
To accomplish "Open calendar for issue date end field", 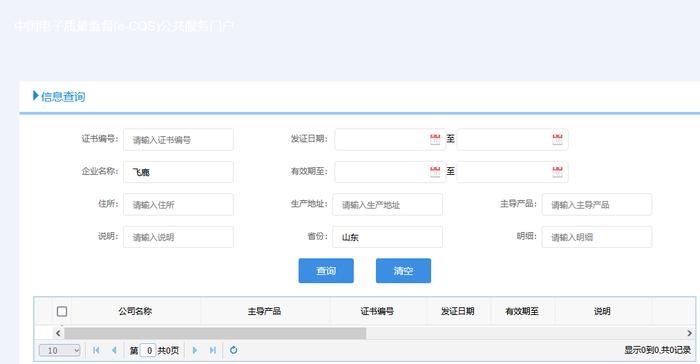I will click(557, 139).
